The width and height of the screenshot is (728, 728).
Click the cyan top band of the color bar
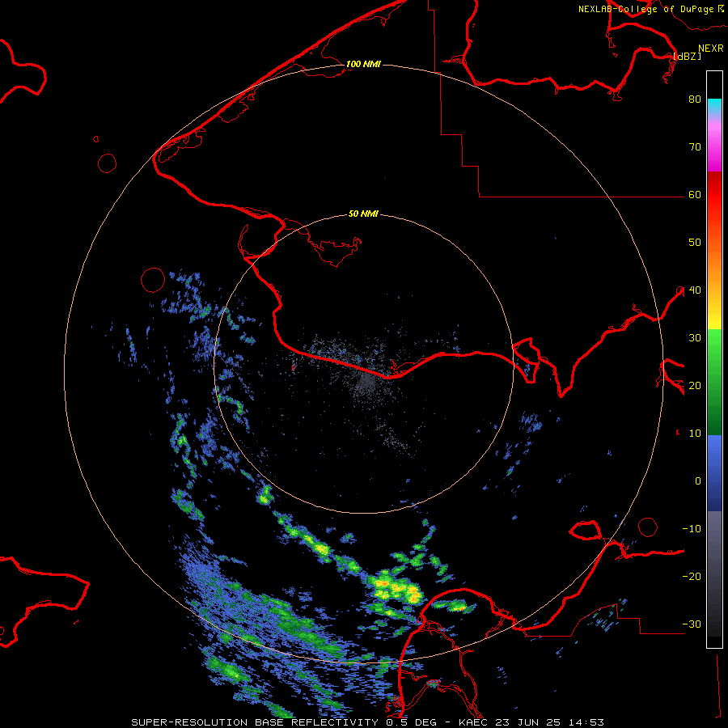tap(714, 106)
